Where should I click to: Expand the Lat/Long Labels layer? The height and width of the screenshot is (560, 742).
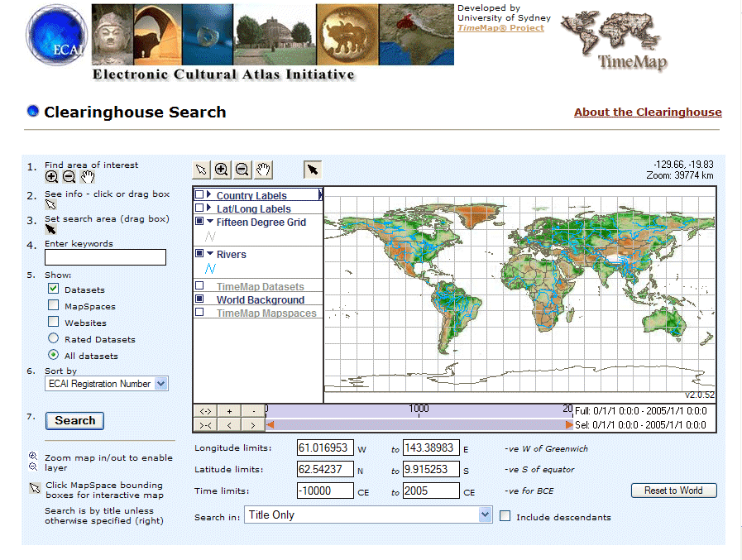click(x=208, y=208)
